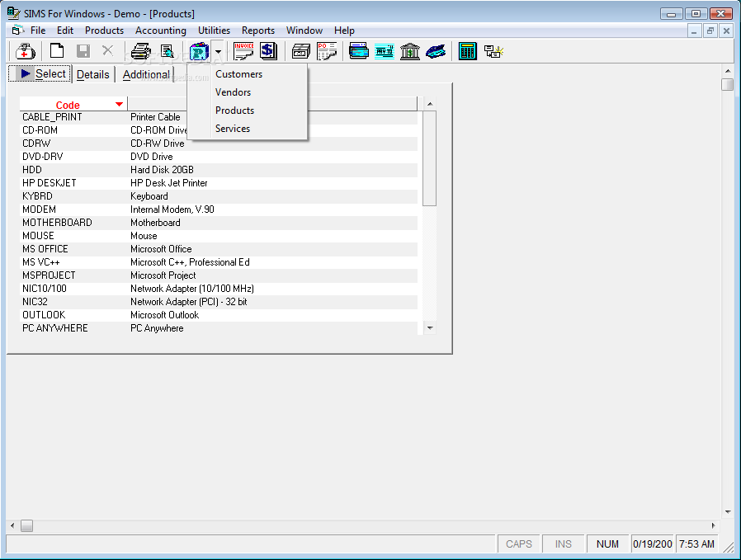Select the HDD row
Viewport: 741px width, 560px height.
click(219, 170)
